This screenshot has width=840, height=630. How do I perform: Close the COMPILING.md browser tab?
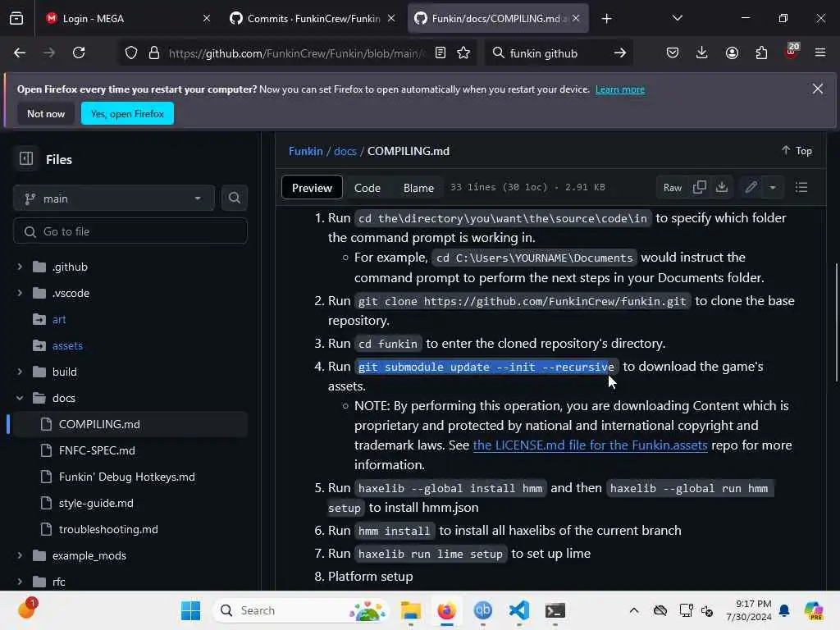(576, 18)
